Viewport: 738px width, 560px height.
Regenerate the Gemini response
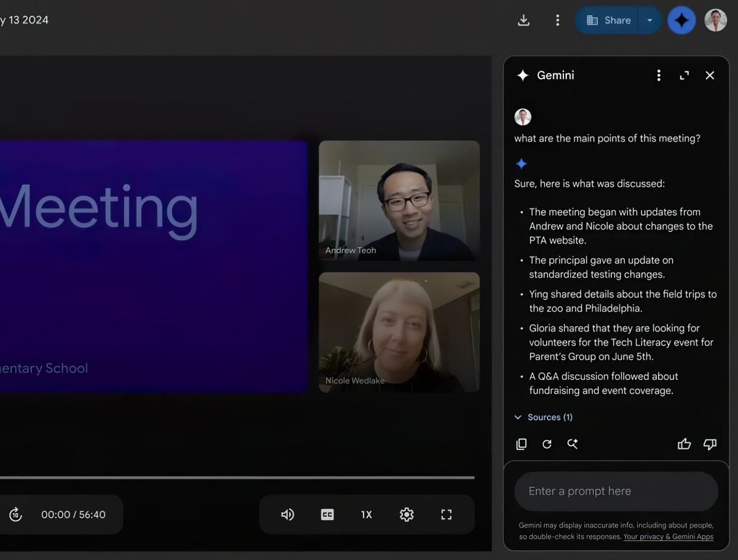547,444
